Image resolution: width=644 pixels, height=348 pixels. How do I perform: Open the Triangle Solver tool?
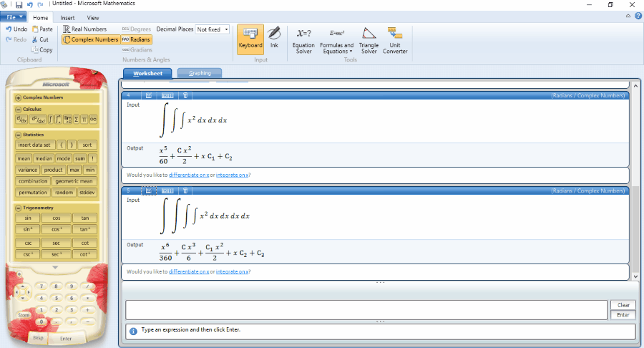tap(369, 41)
